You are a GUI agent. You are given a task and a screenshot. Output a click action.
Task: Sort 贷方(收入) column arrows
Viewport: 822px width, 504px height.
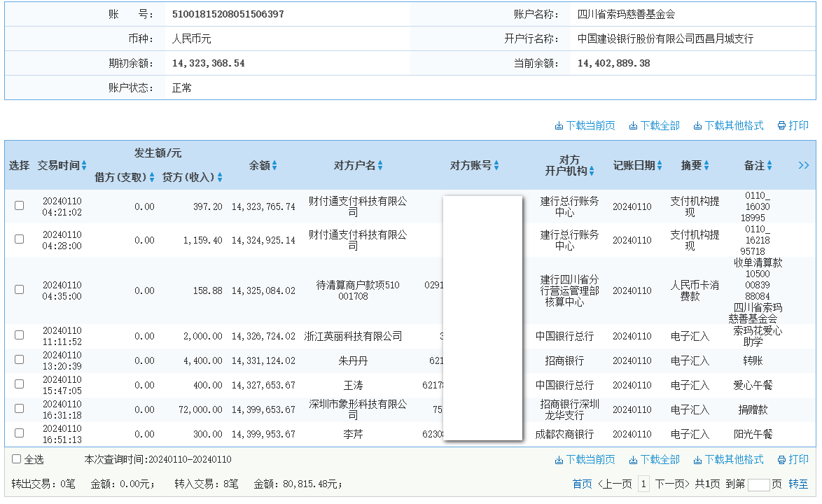[x=220, y=178]
